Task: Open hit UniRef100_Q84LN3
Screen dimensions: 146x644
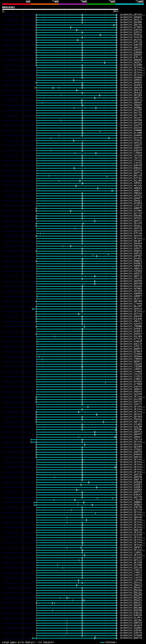Action: (x=131, y=93)
